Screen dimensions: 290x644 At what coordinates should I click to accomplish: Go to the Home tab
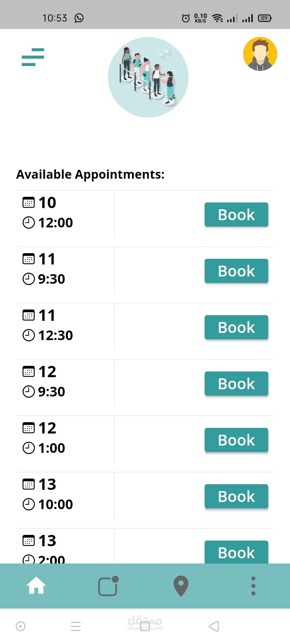pos(36,586)
